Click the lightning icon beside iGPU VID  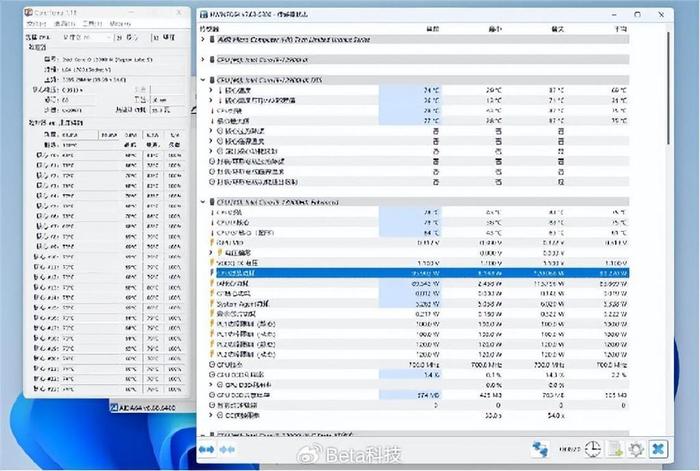tap(212, 242)
